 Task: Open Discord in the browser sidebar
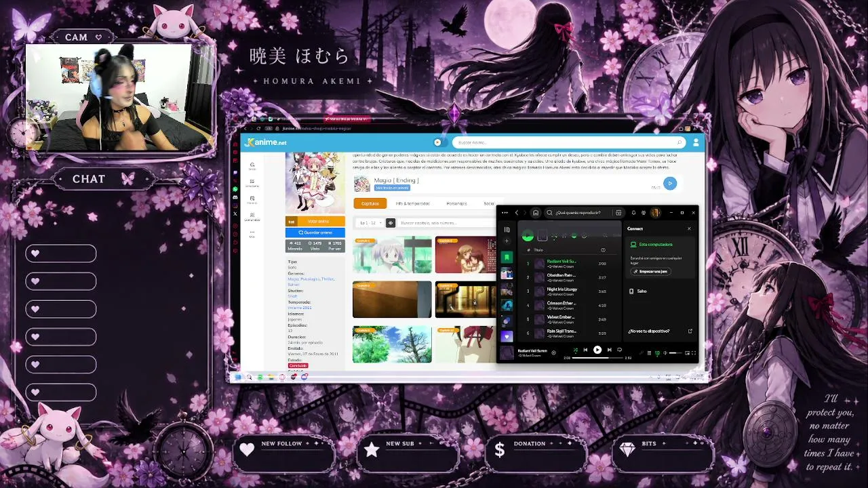tap(235, 197)
